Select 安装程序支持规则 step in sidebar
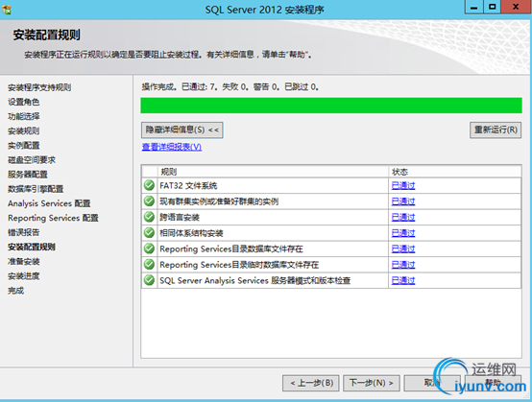Viewport: 532px width, 402px height. pos(39,87)
